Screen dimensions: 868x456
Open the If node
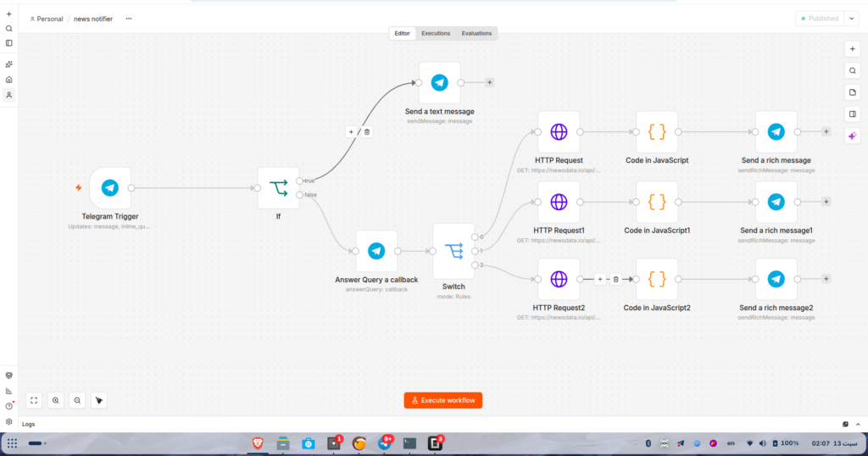click(x=278, y=188)
